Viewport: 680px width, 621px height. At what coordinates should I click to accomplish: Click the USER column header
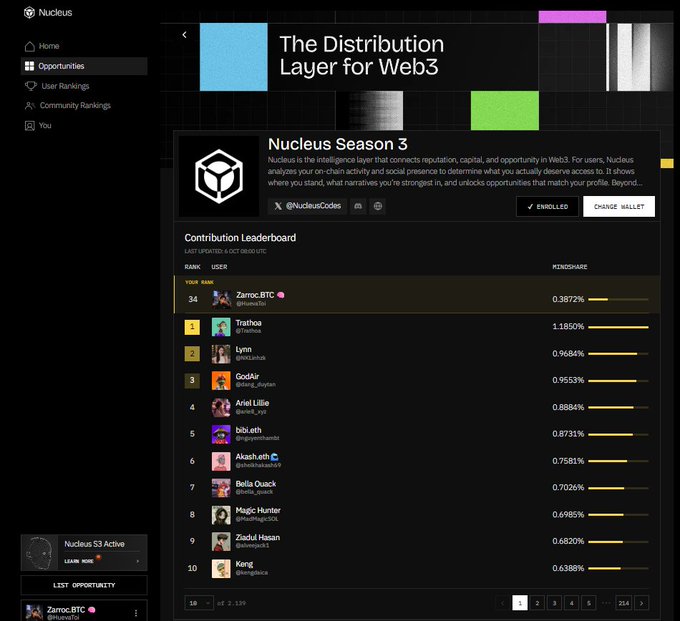[x=219, y=267]
